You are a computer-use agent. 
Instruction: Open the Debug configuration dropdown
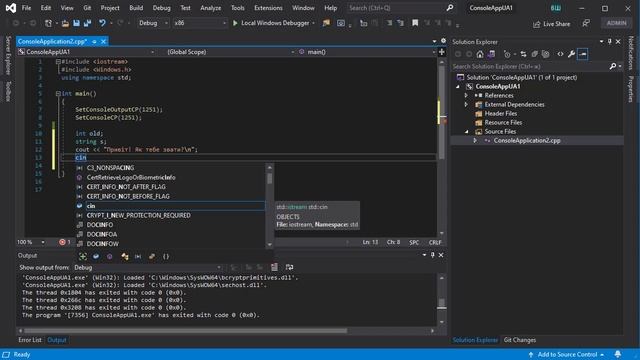pyautogui.click(x=153, y=23)
